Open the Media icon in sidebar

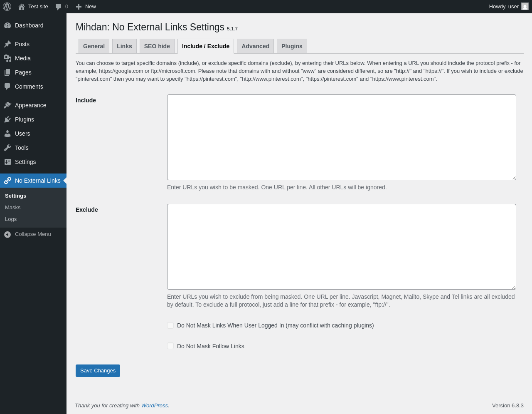point(7,58)
